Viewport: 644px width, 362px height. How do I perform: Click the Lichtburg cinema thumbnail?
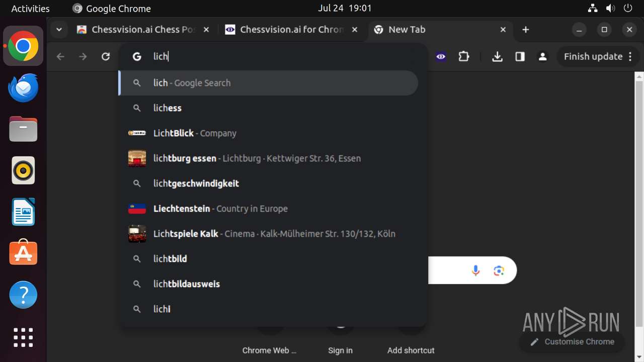click(x=137, y=158)
